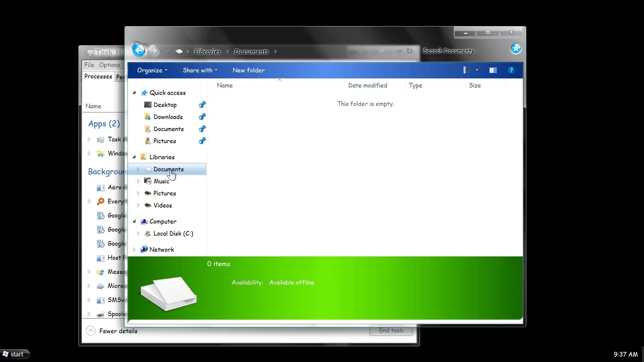
Task: Click the blue Back navigation arrow
Action: tap(139, 51)
